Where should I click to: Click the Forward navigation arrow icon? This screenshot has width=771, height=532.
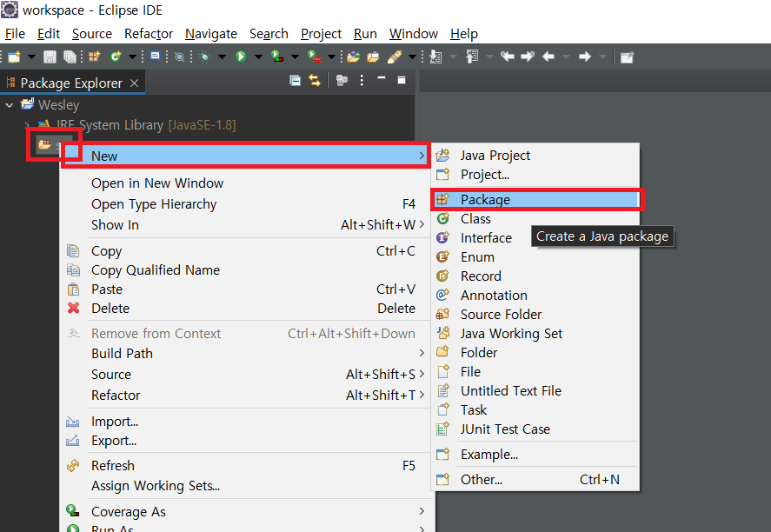tap(585, 57)
